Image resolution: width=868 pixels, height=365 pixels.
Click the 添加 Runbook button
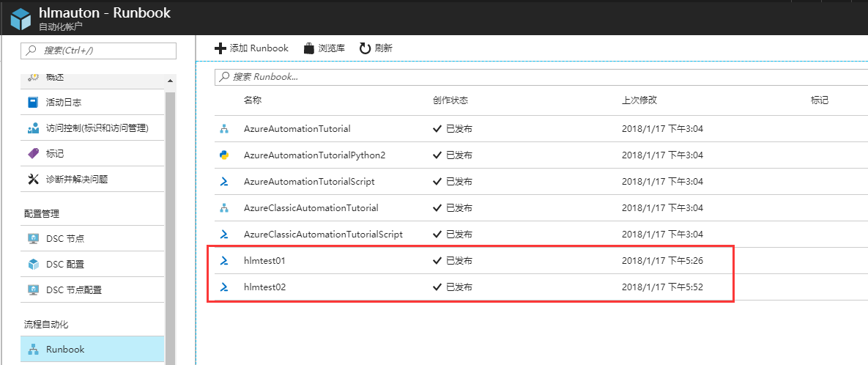coord(251,48)
